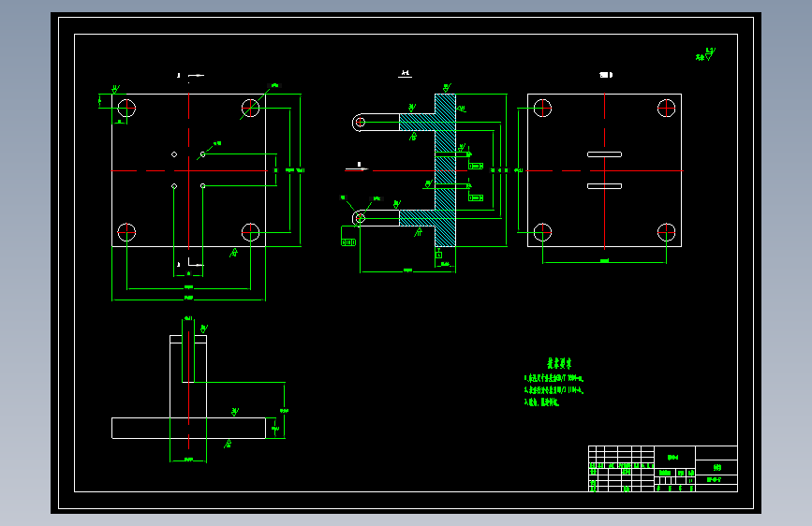
Task: Select the roughness symbol atop the section plate
Action: [x=447, y=87]
